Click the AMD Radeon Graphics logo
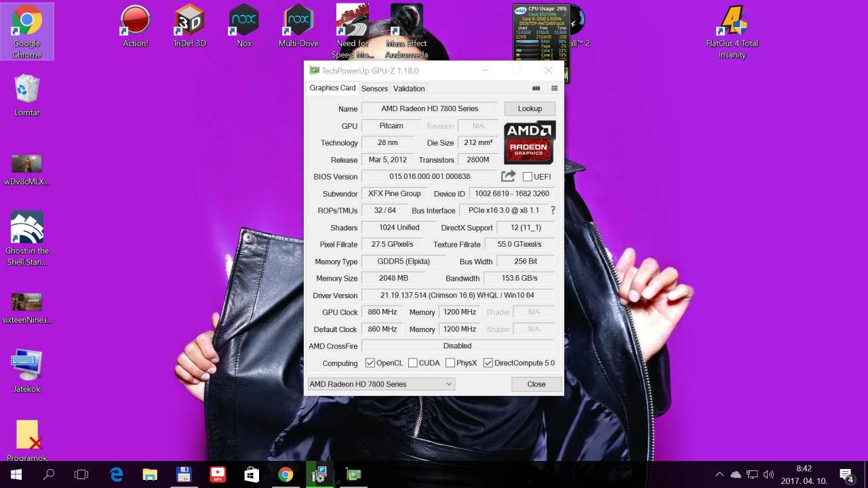868x488 pixels. (x=530, y=142)
